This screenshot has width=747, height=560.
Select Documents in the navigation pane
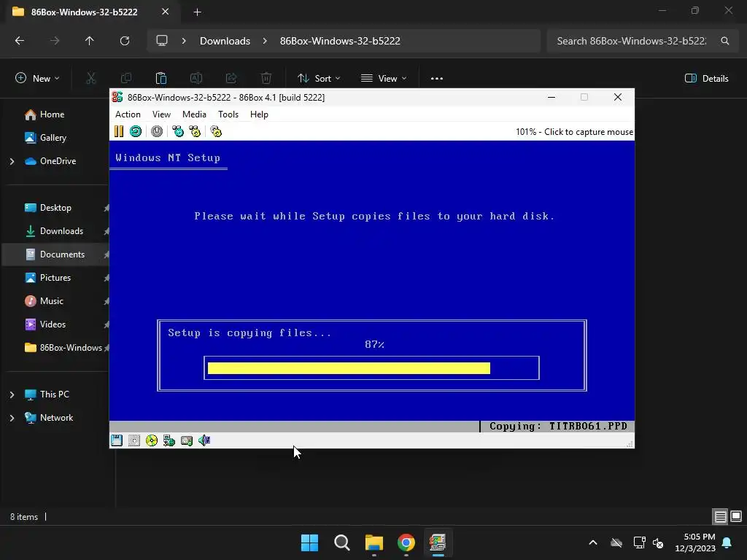pyautogui.click(x=55, y=254)
